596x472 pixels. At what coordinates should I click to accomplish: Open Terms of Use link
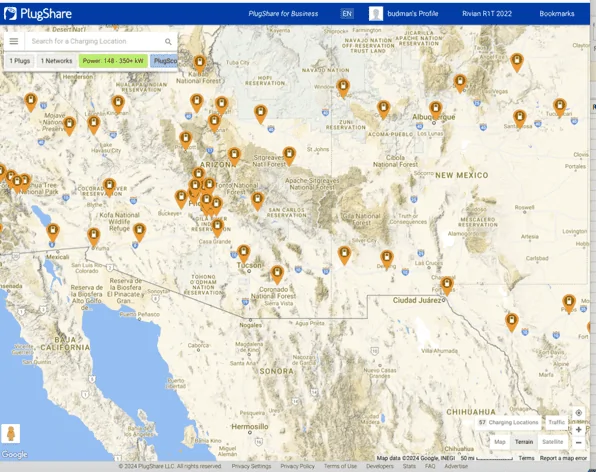340,466
